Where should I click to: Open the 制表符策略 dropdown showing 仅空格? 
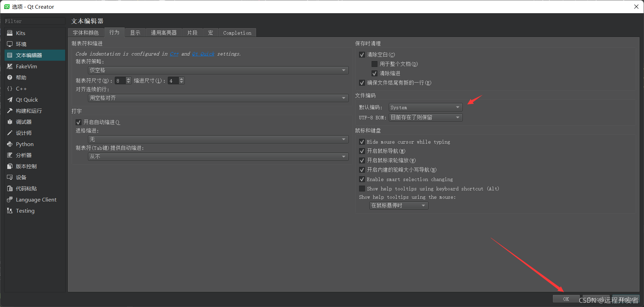(218, 70)
